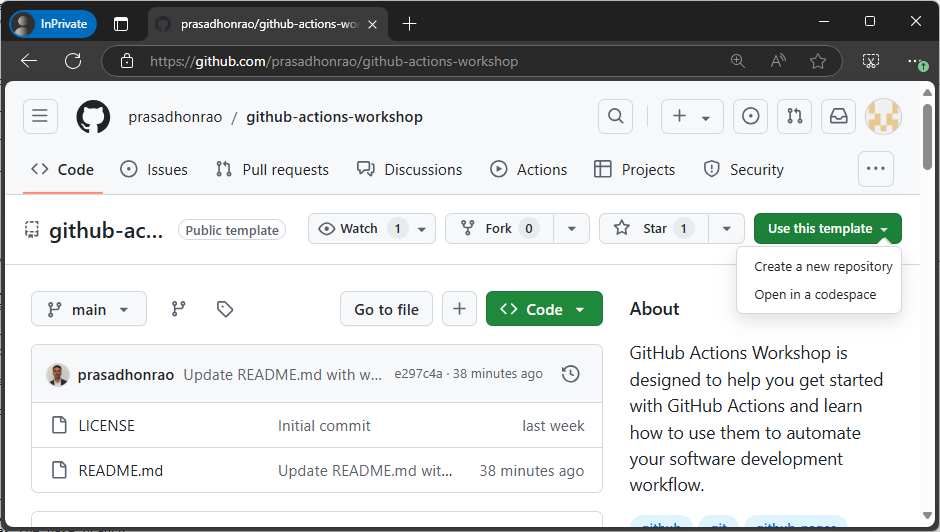The width and height of the screenshot is (940, 532).
Task: Open your pull requests header icon
Action: (x=794, y=116)
